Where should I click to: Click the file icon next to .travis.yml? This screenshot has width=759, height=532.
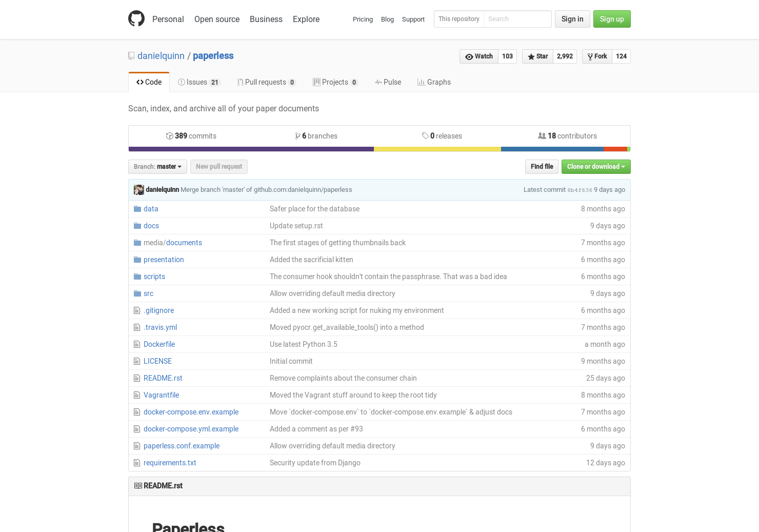[x=137, y=327]
